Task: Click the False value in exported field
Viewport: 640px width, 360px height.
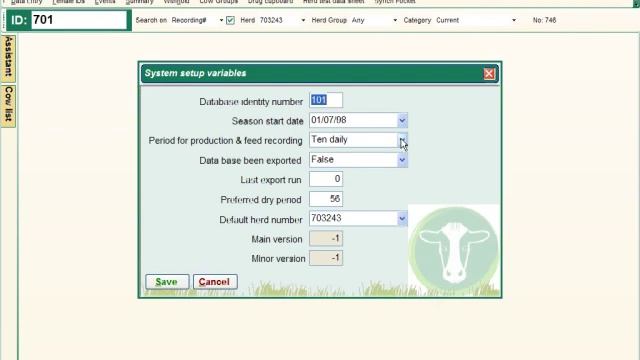Action: click(322, 160)
